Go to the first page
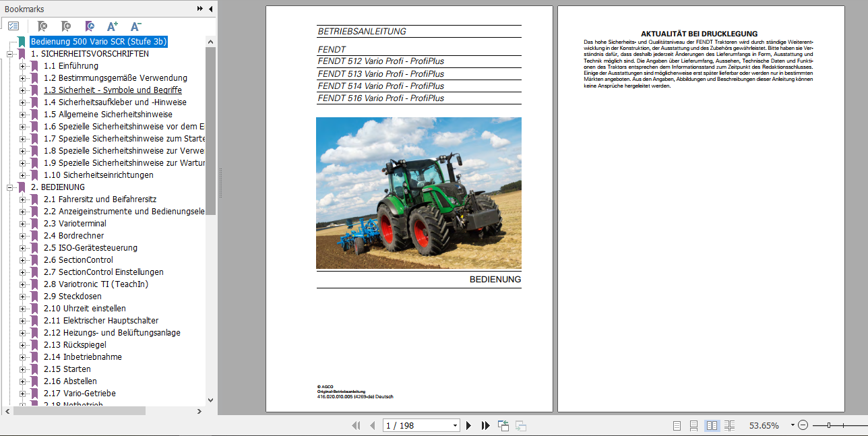868x436 pixels. pyautogui.click(x=356, y=425)
